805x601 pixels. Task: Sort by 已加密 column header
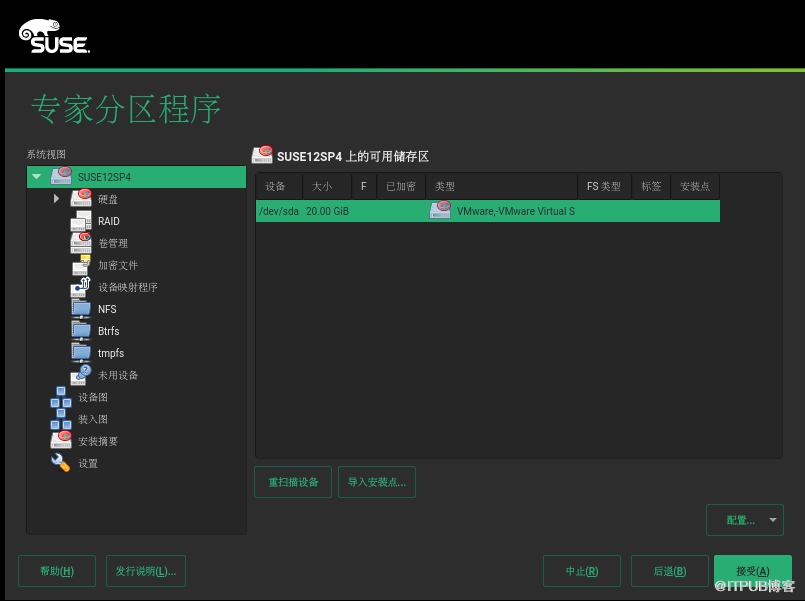tap(401, 186)
